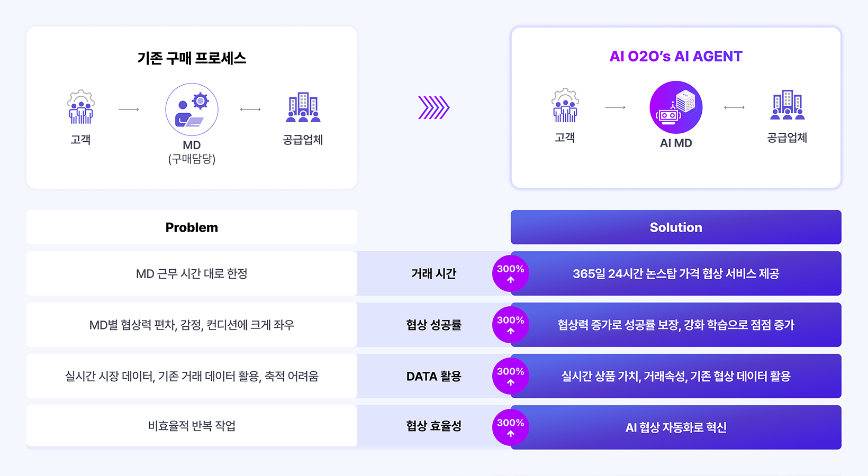
Task: Click the 300% badge next to 협상 성공률
Action: pos(511,325)
